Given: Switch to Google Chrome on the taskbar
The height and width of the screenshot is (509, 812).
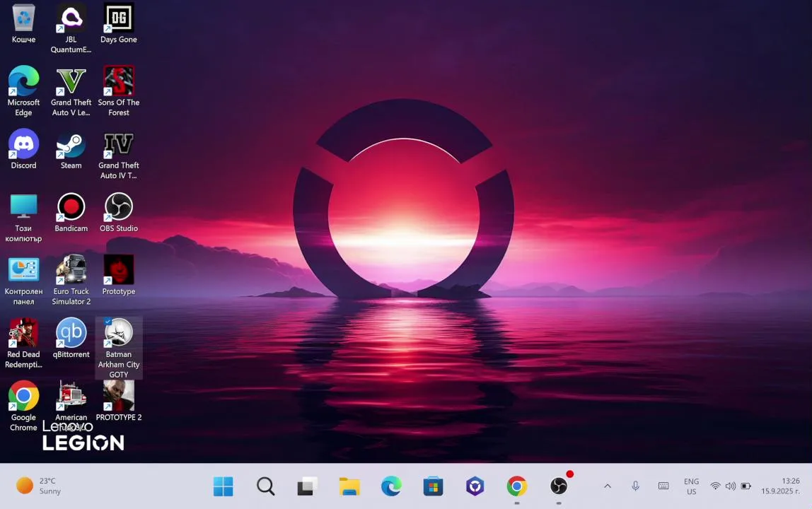Looking at the screenshot, I should pyautogui.click(x=517, y=486).
